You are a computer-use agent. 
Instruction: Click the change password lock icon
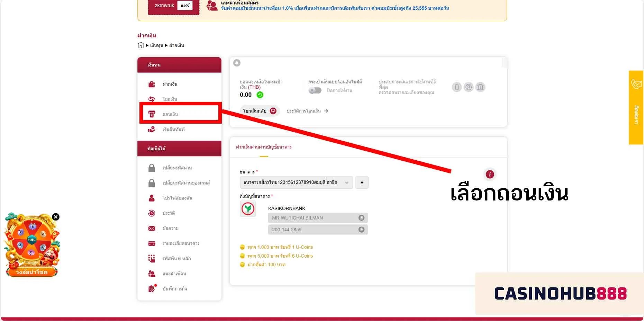152,168
